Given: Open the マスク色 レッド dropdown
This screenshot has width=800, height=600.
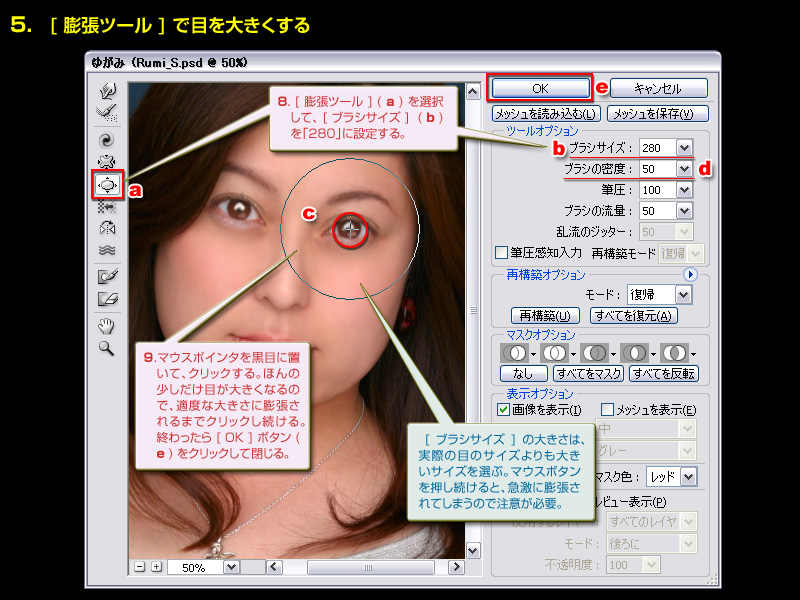Looking at the screenshot, I should [688, 477].
